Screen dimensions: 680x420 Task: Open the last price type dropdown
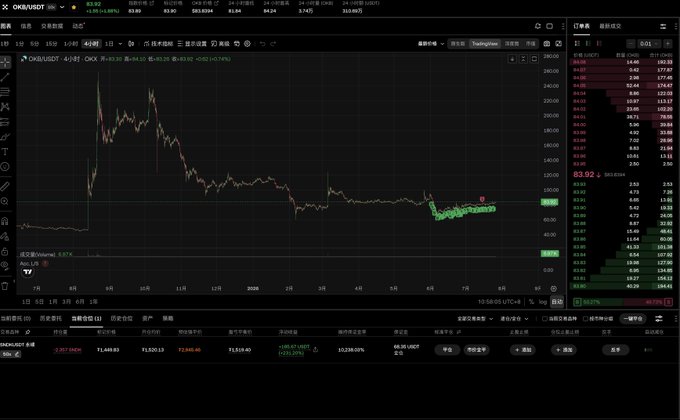click(x=431, y=44)
